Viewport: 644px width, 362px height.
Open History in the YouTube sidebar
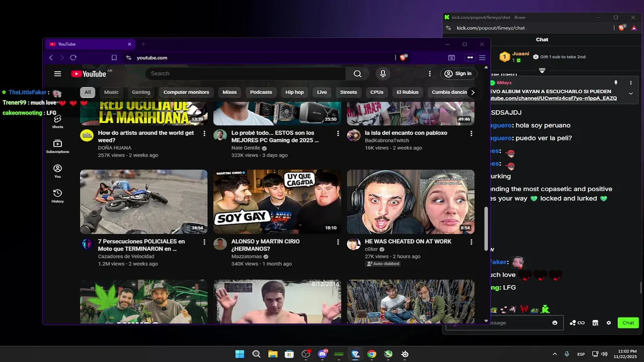tap(57, 196)
